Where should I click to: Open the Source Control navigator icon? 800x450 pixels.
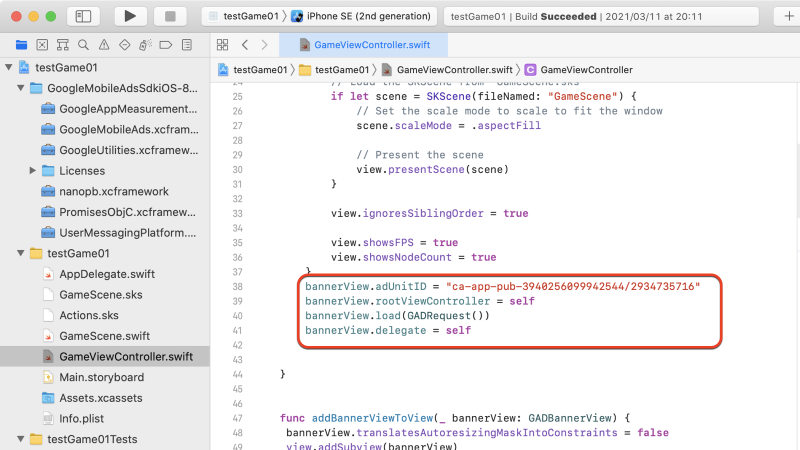[42, 45]
